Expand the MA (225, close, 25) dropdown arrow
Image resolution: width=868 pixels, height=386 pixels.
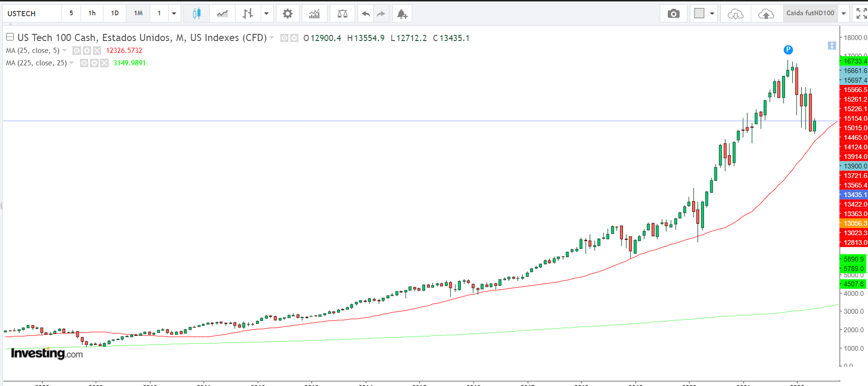click(71, 63)
